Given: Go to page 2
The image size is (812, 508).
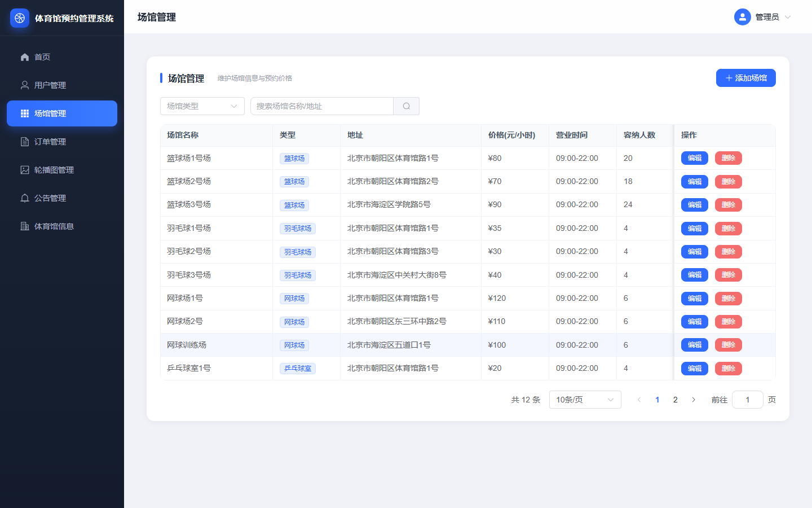Looking at the screenshot, I should tap(676, 400).
